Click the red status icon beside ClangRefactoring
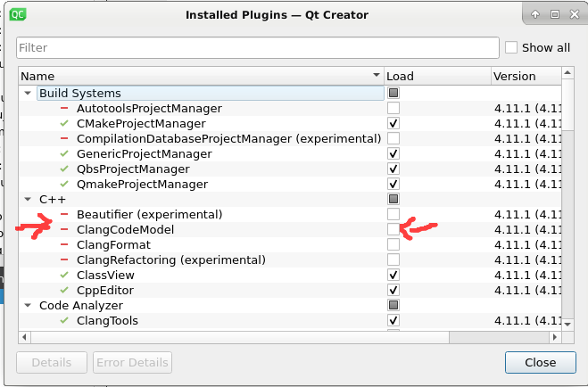 [x=64, y=259]
